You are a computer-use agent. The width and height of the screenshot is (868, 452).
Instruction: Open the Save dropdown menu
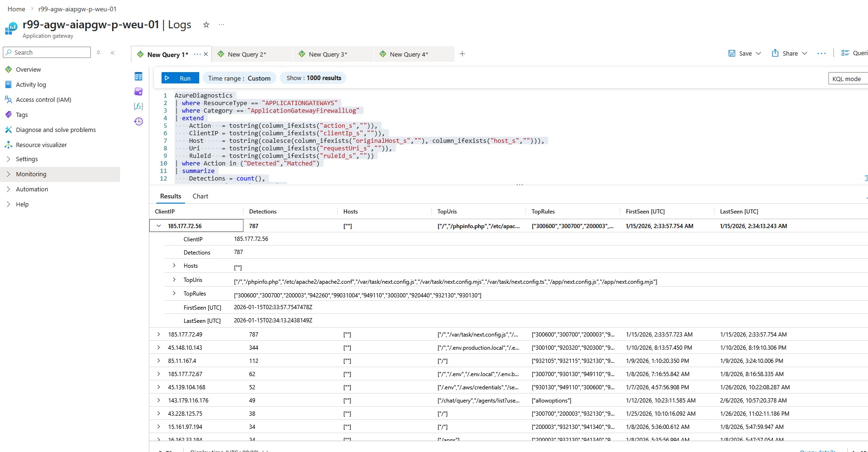coord(758,53)
